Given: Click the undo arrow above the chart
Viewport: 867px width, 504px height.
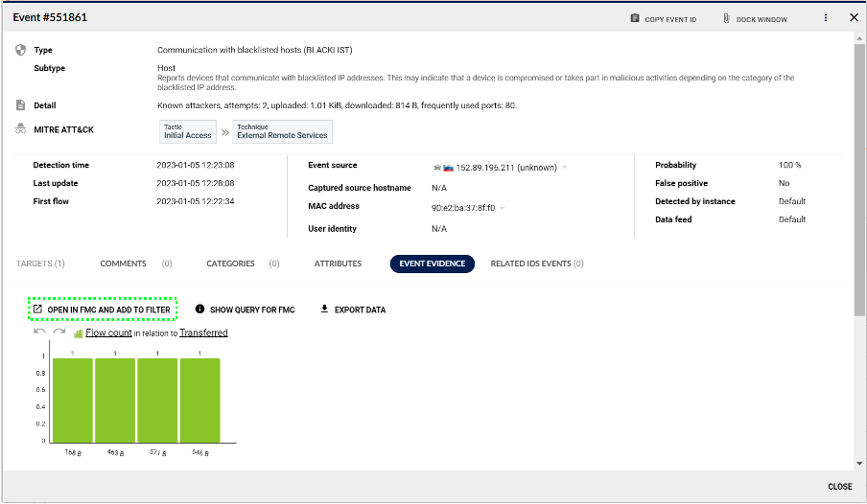Looking at the screenshot, I should (x=39, y=332).
